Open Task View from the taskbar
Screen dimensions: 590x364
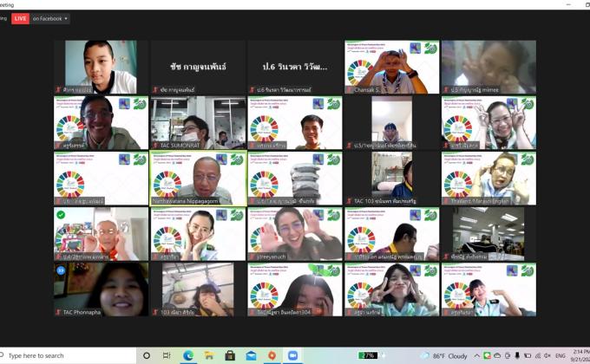[x=166, y=355]
